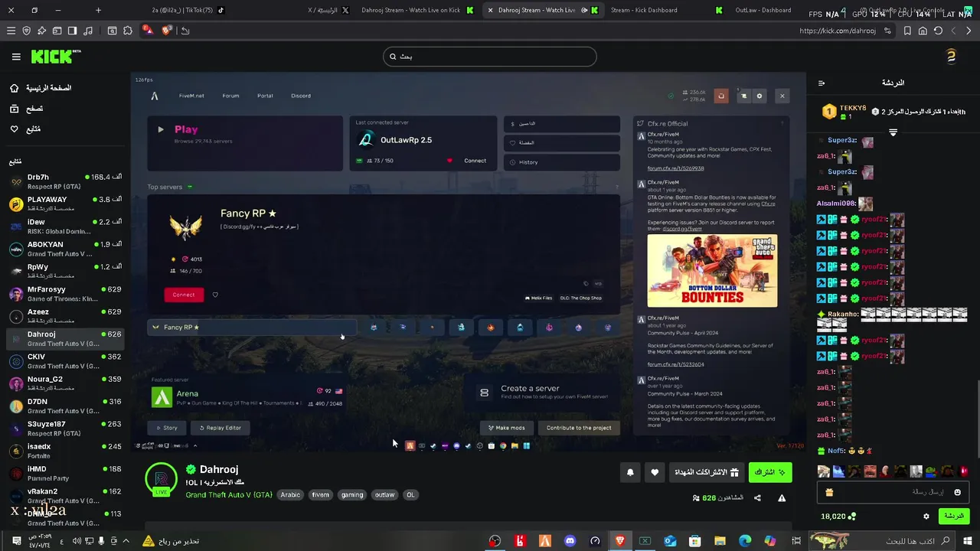This screenshot has height=551, width=980.
Task: Click the browser home icon
Action: (x=923, y=31)
